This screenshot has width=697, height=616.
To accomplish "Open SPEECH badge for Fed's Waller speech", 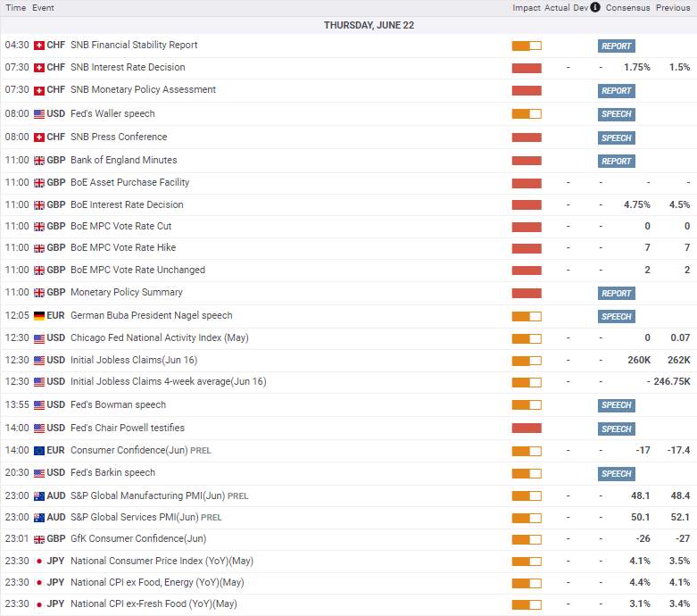I will (x=616, y=114).
